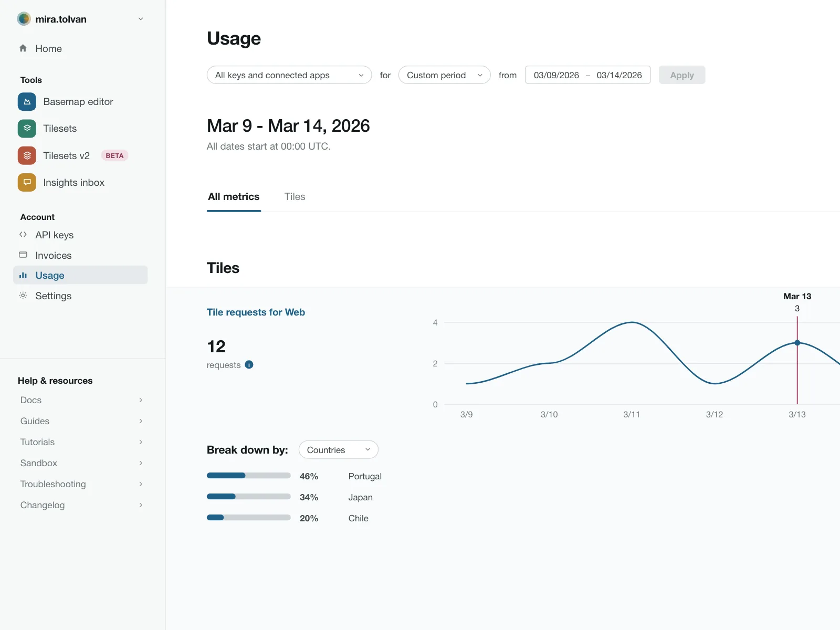Viewport: 840px width, 630px height.
Task: Open the Custom period dropdown
Action: click(445, 75)
